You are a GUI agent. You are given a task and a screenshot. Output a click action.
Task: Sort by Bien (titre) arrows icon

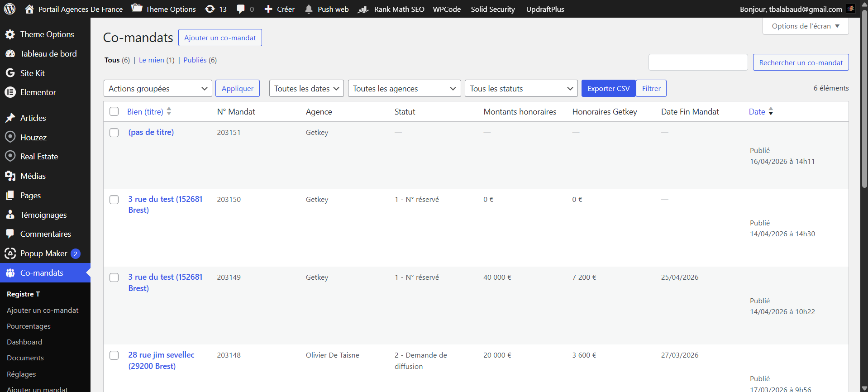tap(169, 111)
